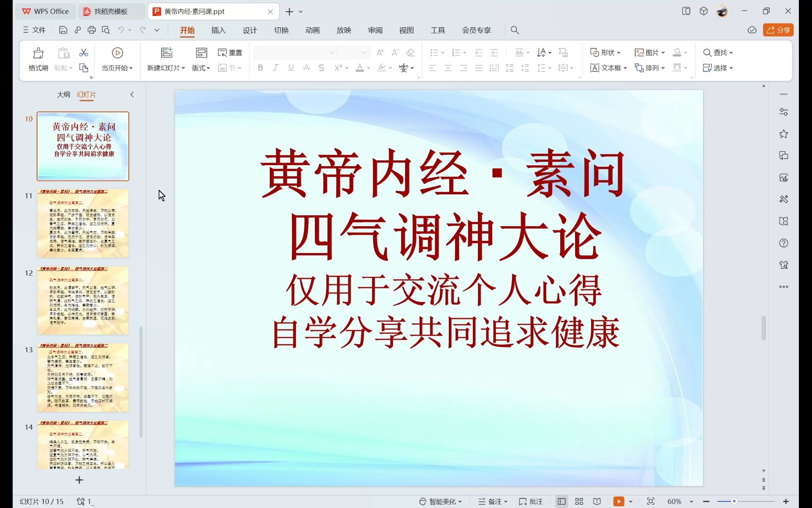Screen dimensions: 812x508
Task: Click the Print Preview icon
Action: coord(106,30)
